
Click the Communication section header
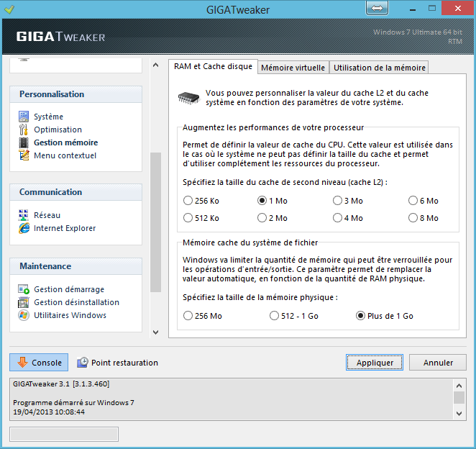[x=76, y=192]
